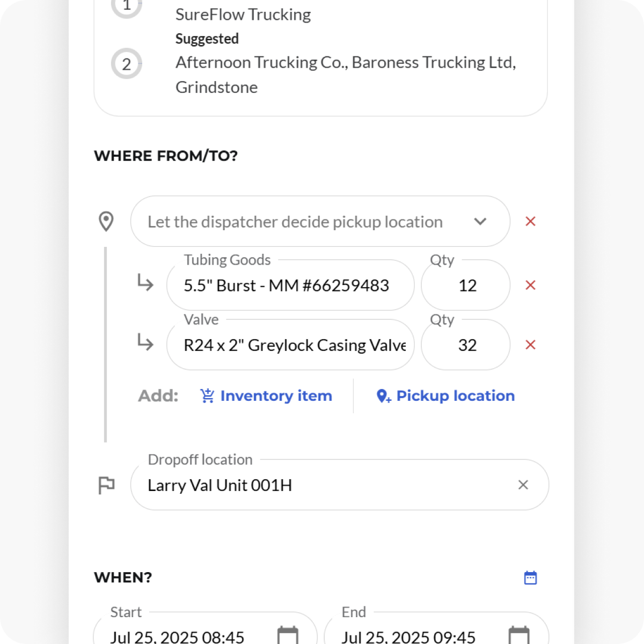
Task: Click the arrow icon beside Valve row
Action: [x=145, y=342]
